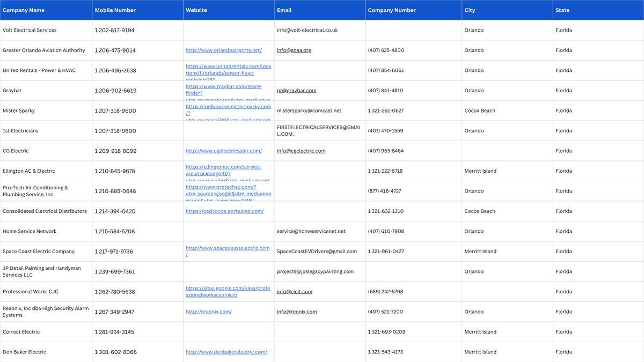Screen dimensions: 644x362
Task: Open the melbournemistersparky.com link
Action: tap(229, 113)
